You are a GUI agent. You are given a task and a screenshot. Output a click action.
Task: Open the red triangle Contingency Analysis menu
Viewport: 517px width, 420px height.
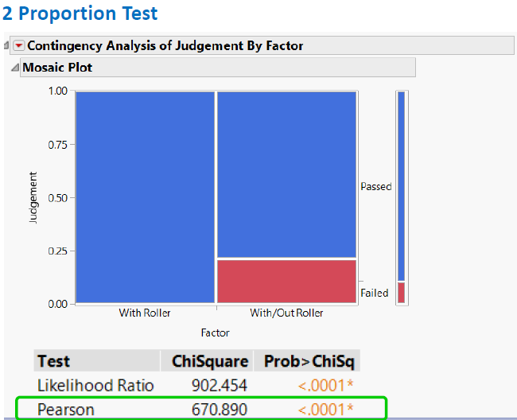point(19,45)
